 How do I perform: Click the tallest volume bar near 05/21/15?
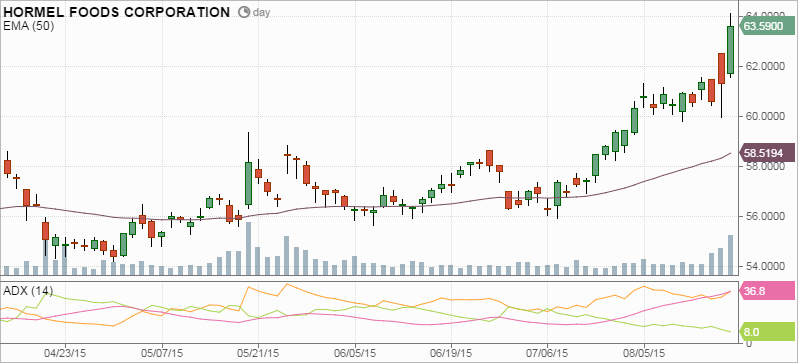click(x=248, y=248)
